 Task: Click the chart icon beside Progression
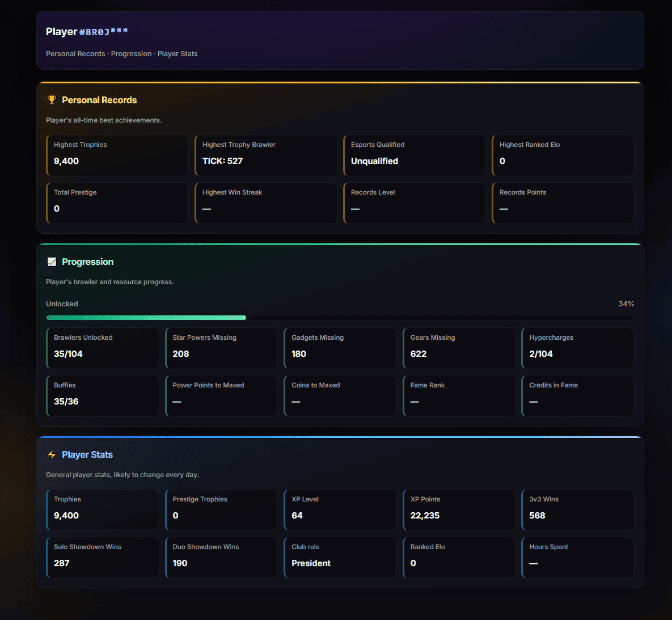[52, 262]
